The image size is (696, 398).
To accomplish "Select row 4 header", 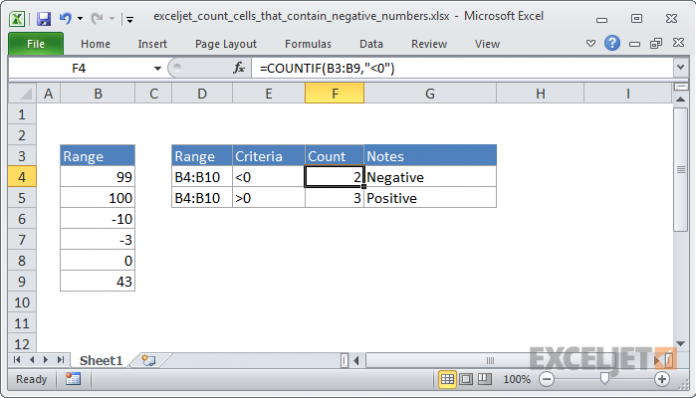I will (x=22, y=177).
